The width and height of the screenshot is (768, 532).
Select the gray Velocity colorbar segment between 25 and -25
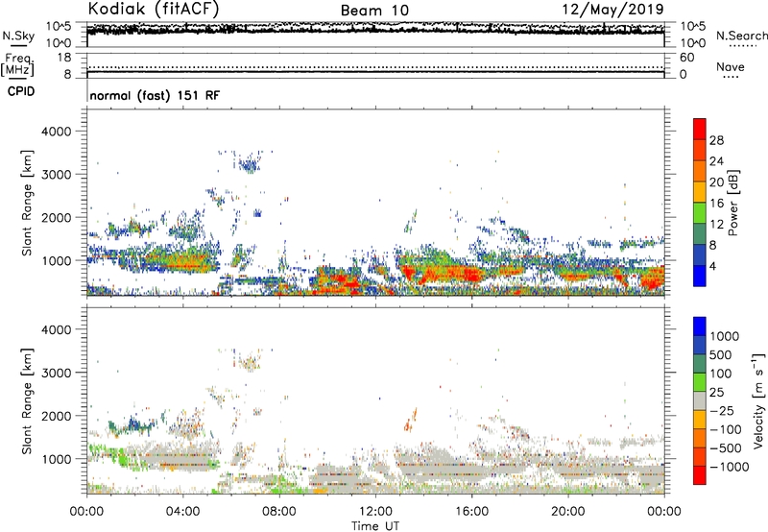click(700, 400)
